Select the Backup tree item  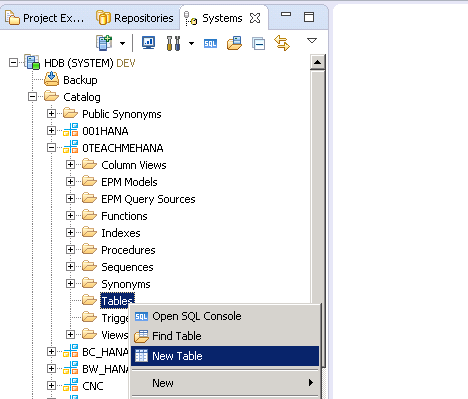click(x=80, y=80)
